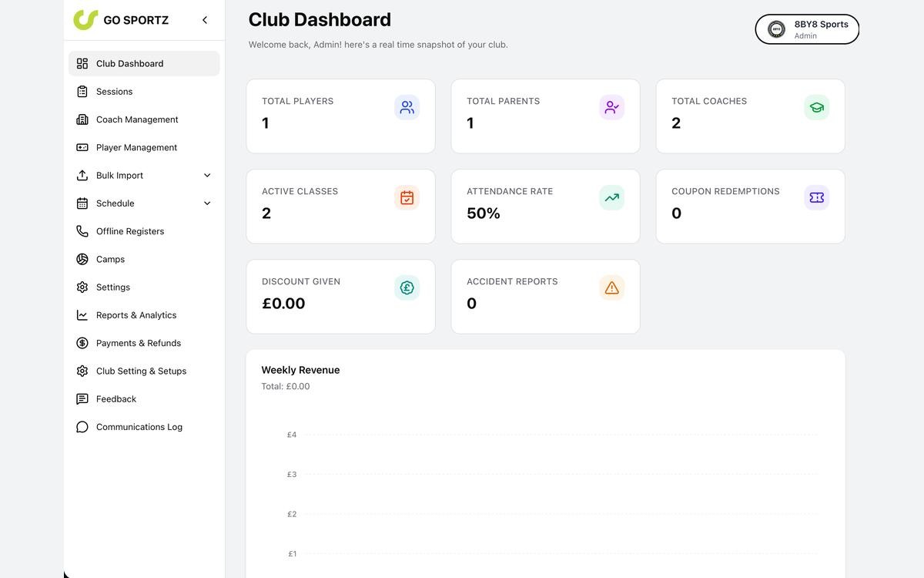This screenshot has width=924, height=578.
Task: Click the Active Classes calendar-check icon
Action: [x=407, y=197]
